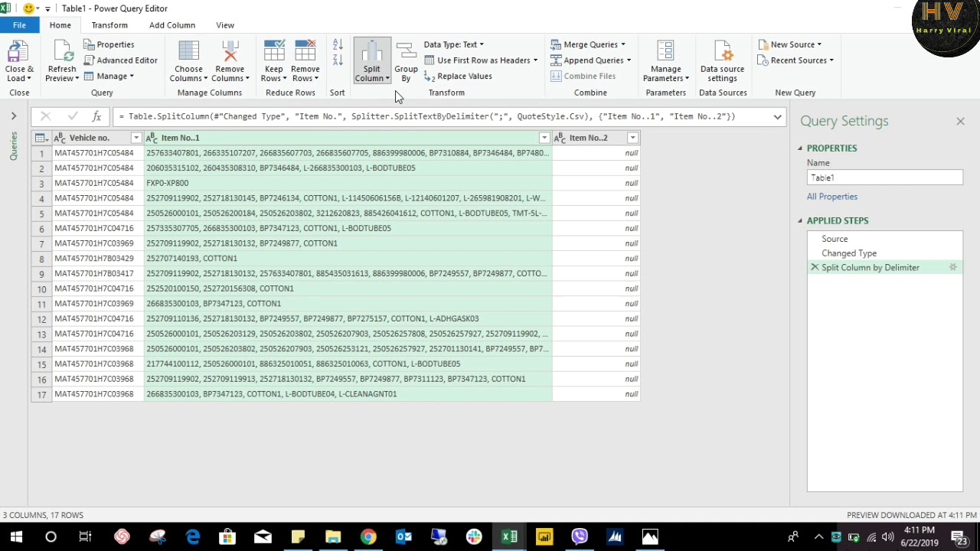980x551 pixels.
Task: Collapse the PROPERTIES section
Action: [800, 148]
